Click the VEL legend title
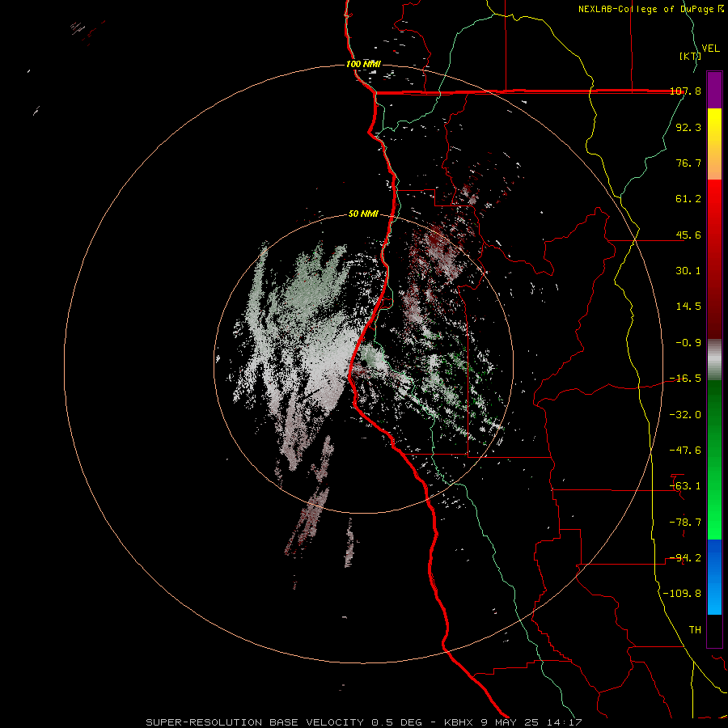 coord(710,49)
